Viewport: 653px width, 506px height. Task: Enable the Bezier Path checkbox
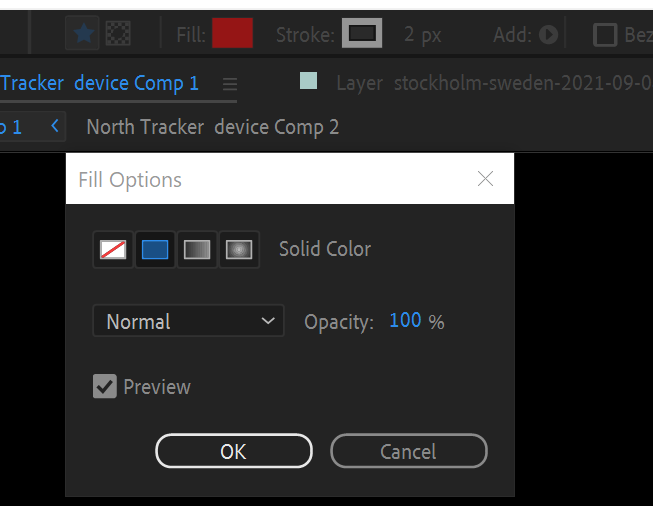605,35
